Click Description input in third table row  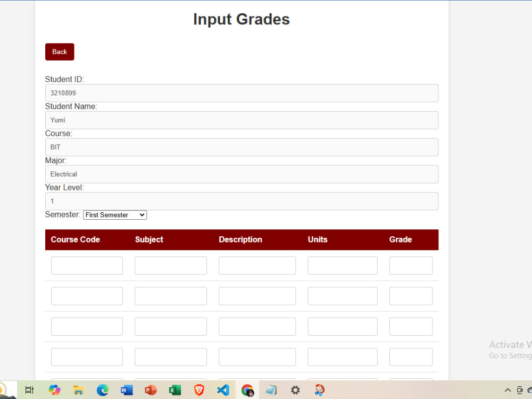[x=257, y=327]
